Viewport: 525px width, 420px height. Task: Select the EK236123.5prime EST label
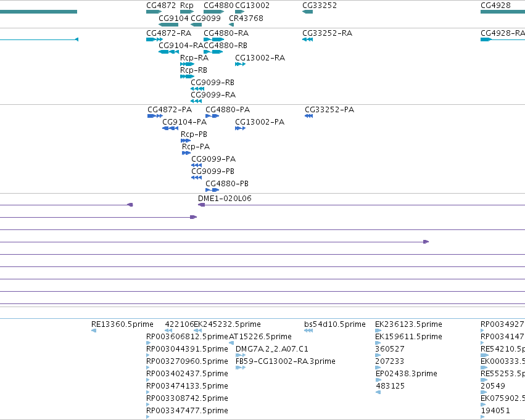tap(408, 324)
